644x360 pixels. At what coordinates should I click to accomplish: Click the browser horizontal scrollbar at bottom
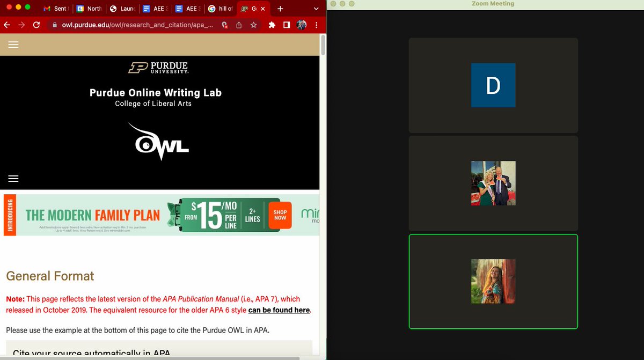150,357
